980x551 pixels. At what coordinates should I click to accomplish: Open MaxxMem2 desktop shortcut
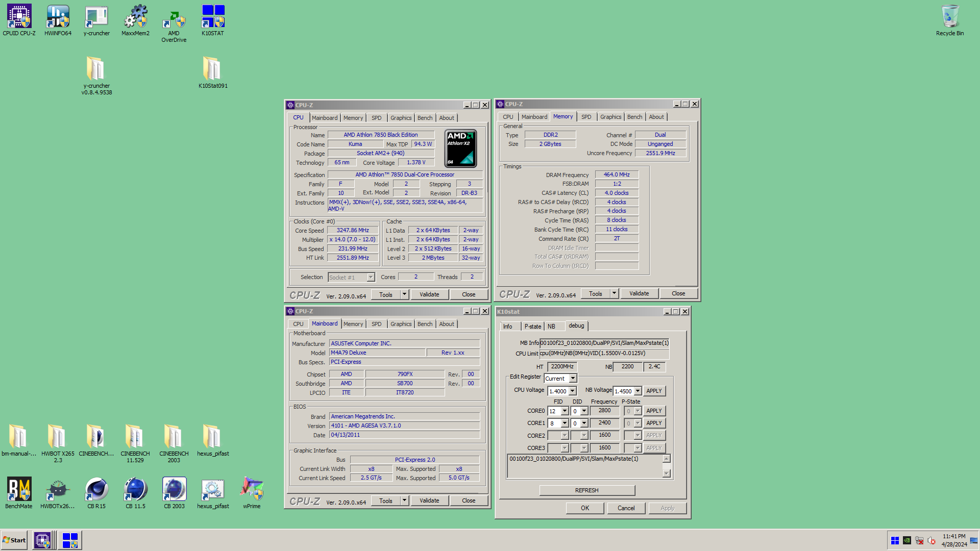click(135, 20)
